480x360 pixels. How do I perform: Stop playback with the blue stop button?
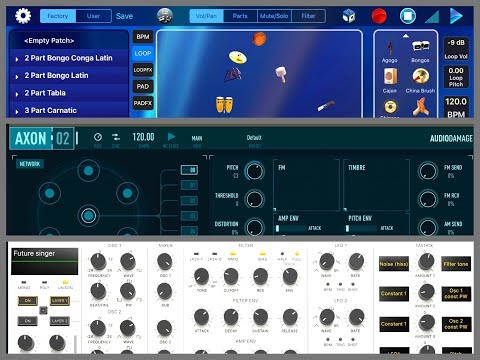click(x=408, y=16)
